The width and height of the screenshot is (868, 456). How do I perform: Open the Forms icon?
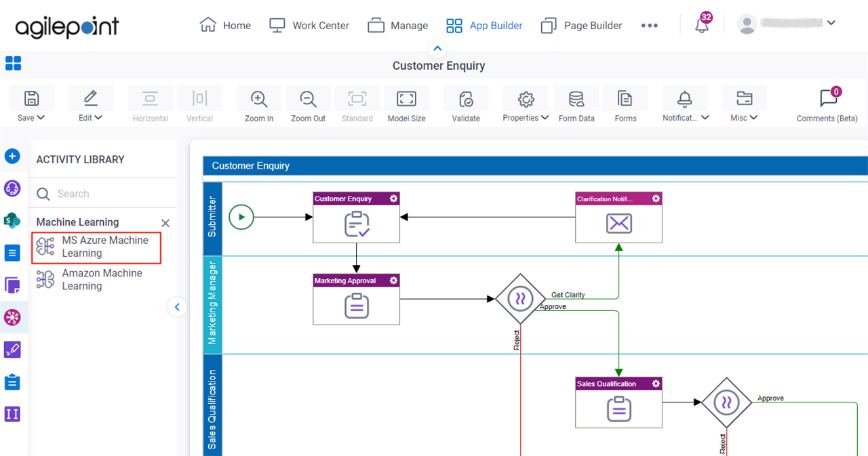click(625, 99)
